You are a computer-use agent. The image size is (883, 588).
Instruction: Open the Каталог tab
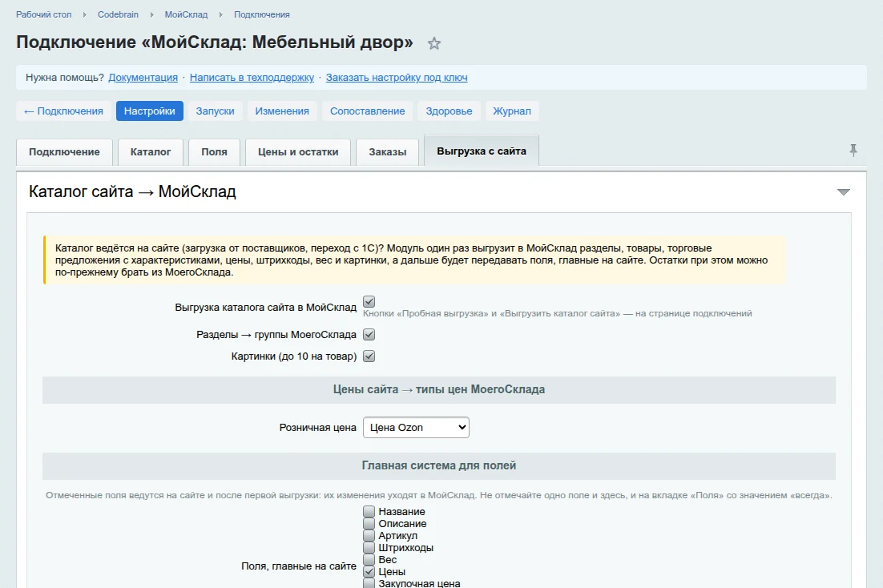click(151, 152)
